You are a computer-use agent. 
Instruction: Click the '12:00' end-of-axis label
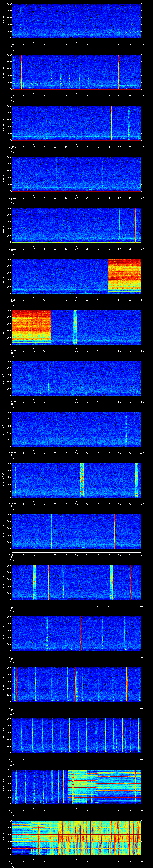click(x=141, y=555)
